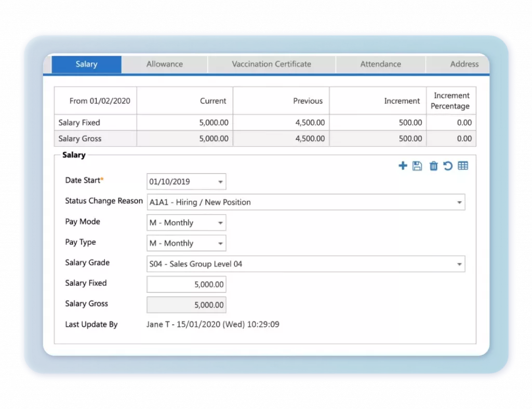
Task: Open the Vaccination Certificate tab
Action: tap(271, 64)
